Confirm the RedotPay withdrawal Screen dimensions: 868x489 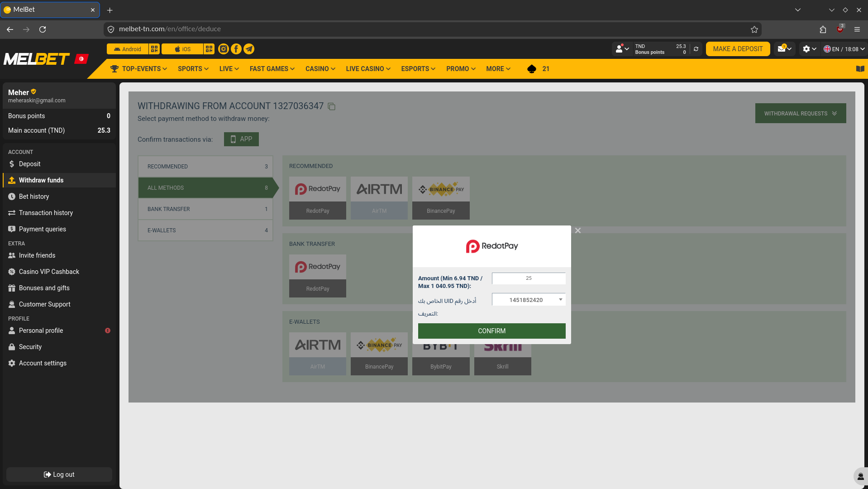click(492, 331)
